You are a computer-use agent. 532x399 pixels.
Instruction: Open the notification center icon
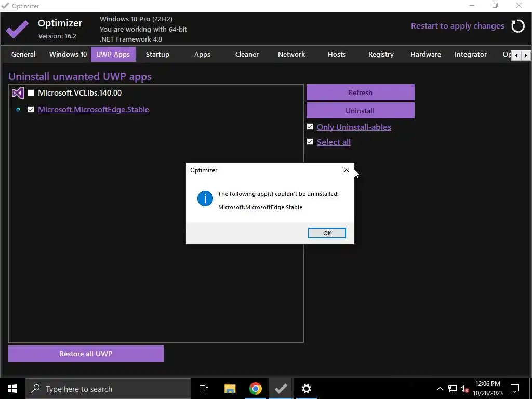(515, 389)
